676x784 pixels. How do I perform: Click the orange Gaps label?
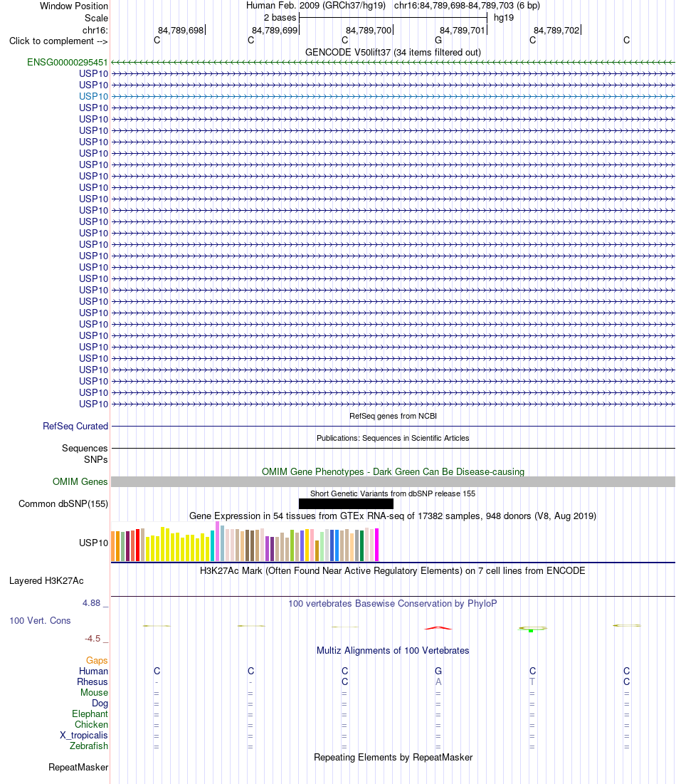tap(97, 661)
